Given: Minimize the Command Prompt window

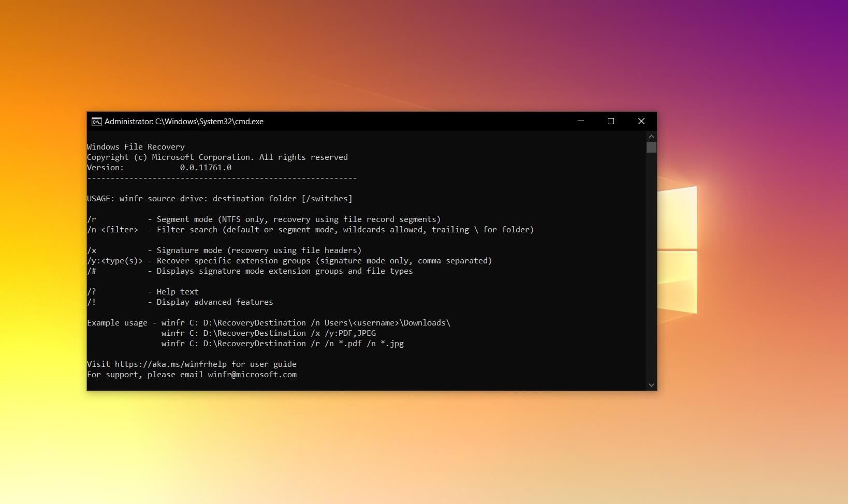Looking at the screenshot, I should pyautogui.click(x=581, y=121).
